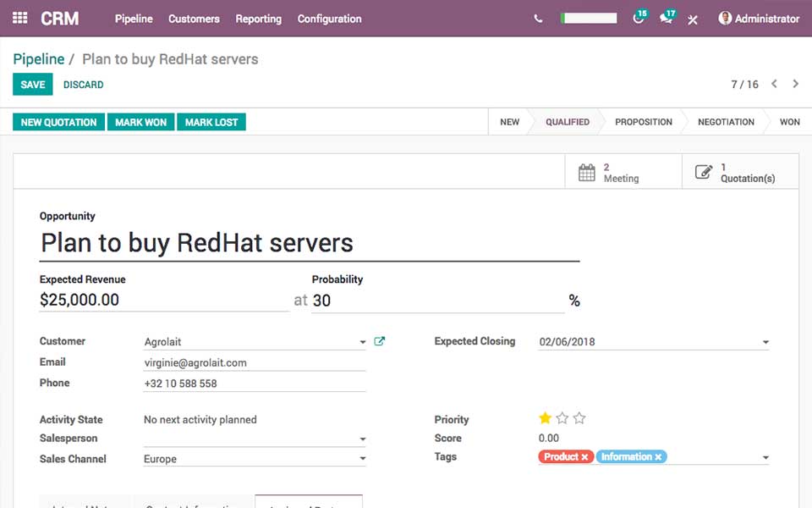Edit the Expected Revenue field

click(164, 300)
